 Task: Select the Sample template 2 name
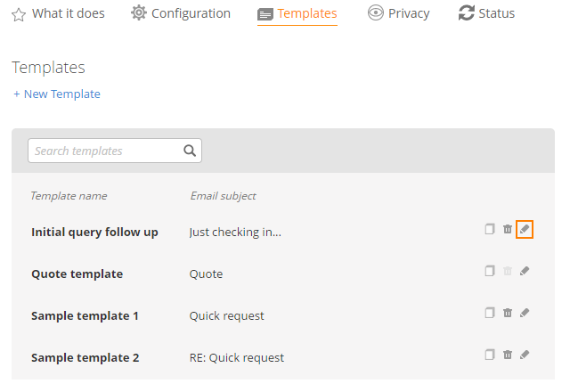pyautogui.click(x=85, y=358)
